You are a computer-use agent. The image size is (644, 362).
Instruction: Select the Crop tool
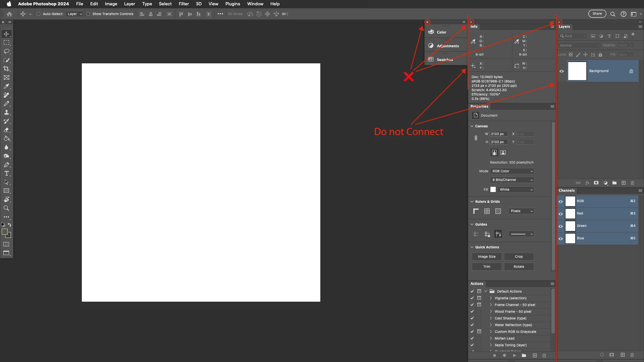click(6, 69)
